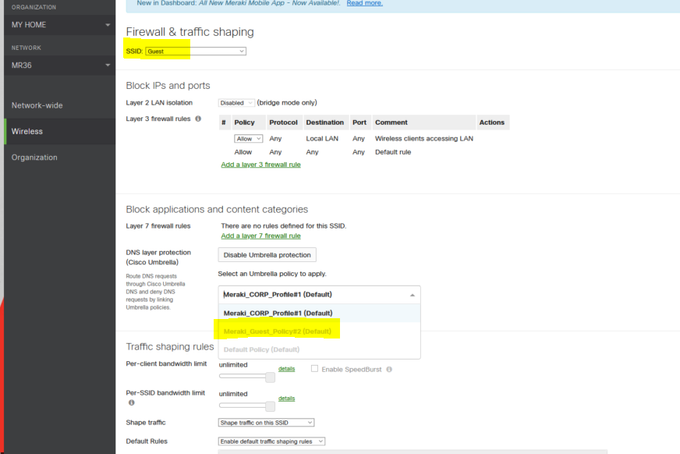The height and width of the screenshot is (454, 680).
Task: Open details link for per-SSID bandwidth
Action: 286,398
